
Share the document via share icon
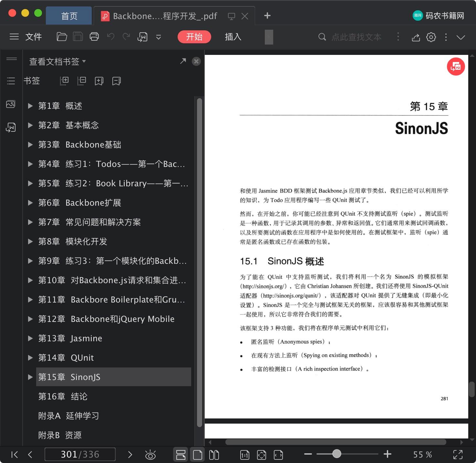(416, 37)
